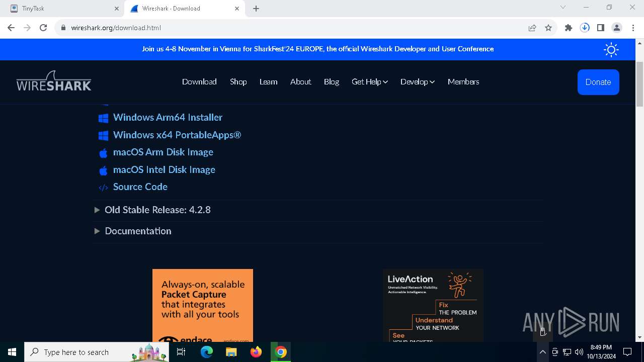Click the Windows logo beside Arm64 Installer
Screen dimensions: 644x362
point(103,118)
